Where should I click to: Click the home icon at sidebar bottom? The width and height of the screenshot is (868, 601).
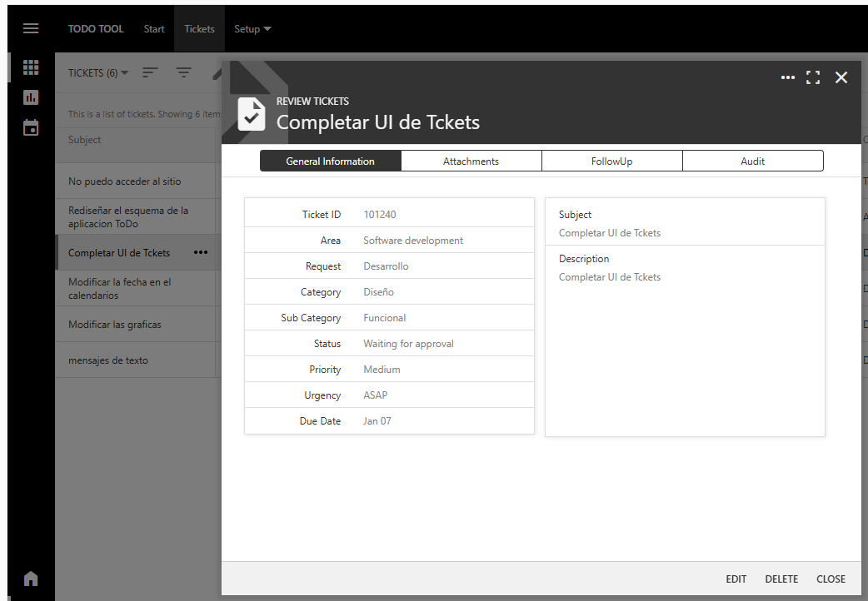click(x=31, y=579)
